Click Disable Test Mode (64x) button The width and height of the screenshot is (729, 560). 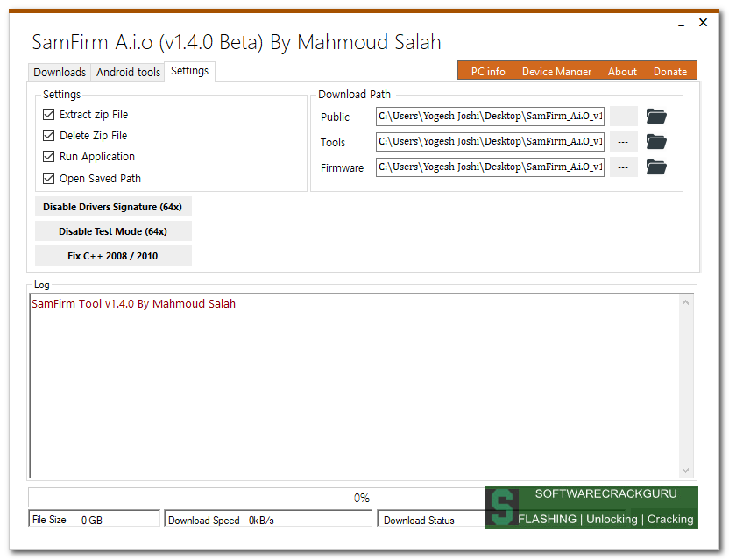[x=113, y=231]
